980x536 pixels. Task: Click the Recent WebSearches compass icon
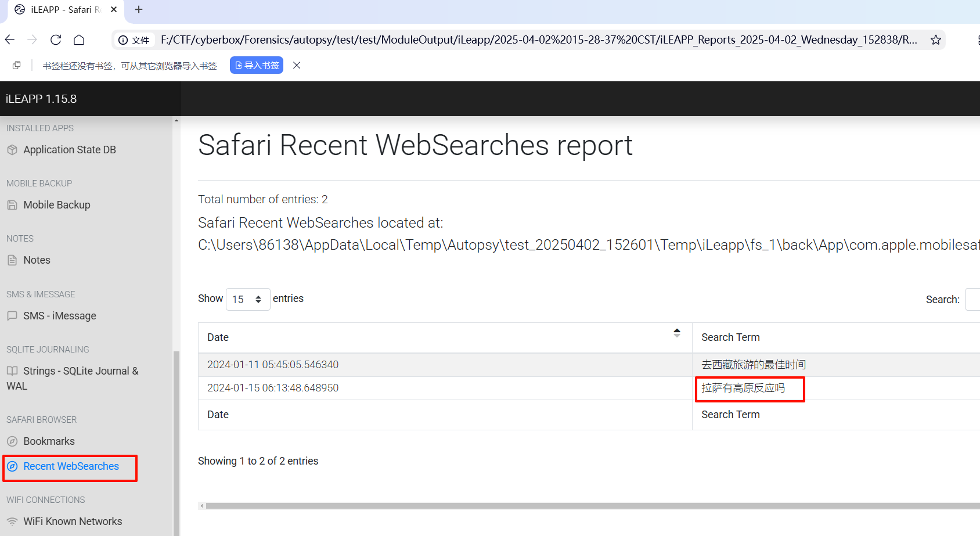click(12, 466)
